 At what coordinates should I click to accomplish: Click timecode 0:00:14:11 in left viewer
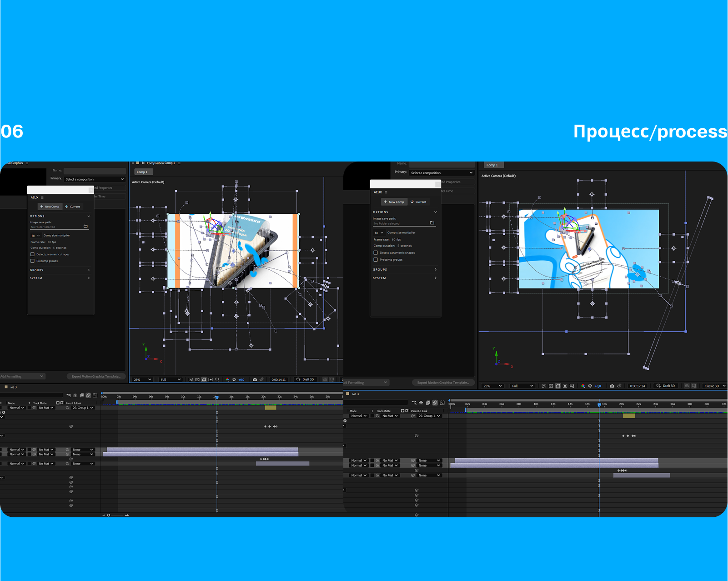click(x=279, y=379)
